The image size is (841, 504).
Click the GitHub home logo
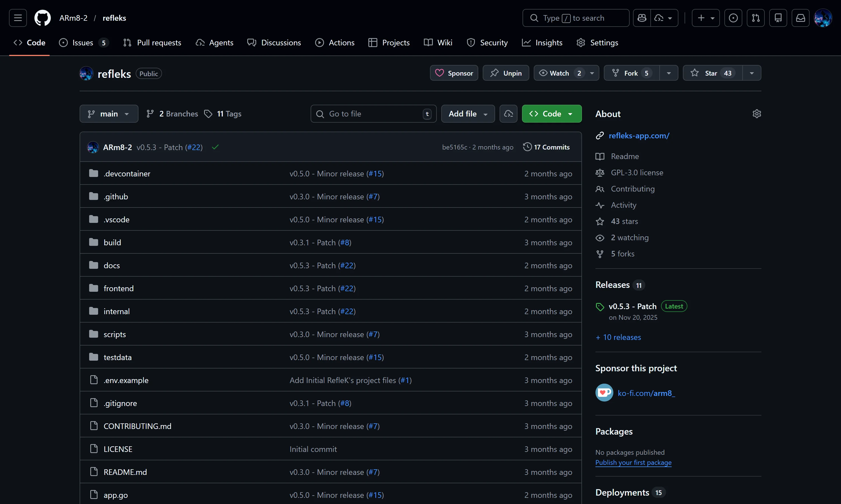[x=42, y=18]
